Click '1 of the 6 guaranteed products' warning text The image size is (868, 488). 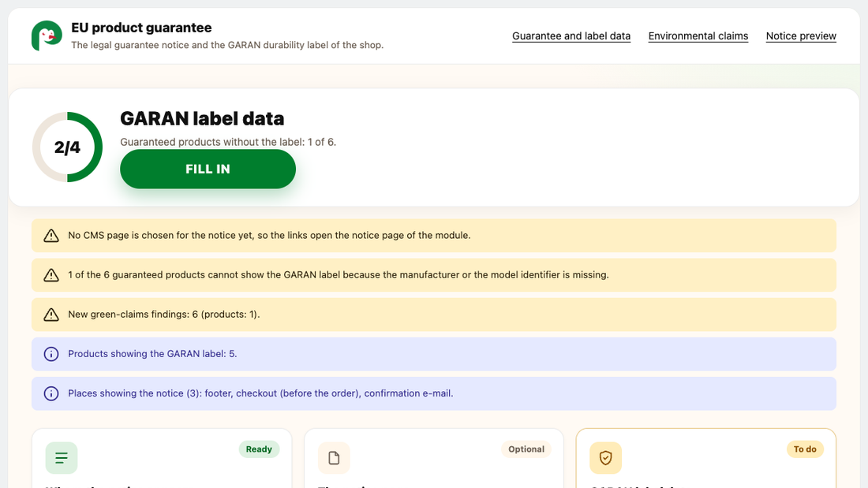(x=339, y=275)
